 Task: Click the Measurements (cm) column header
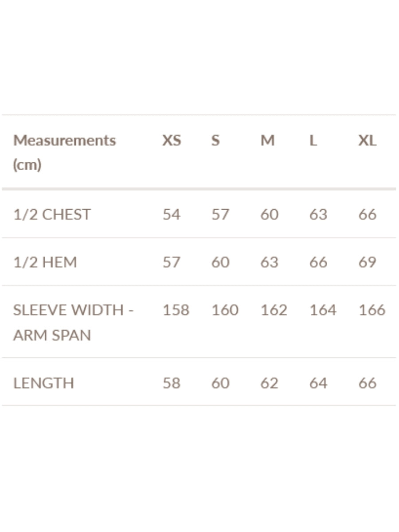tap(64, 152)
